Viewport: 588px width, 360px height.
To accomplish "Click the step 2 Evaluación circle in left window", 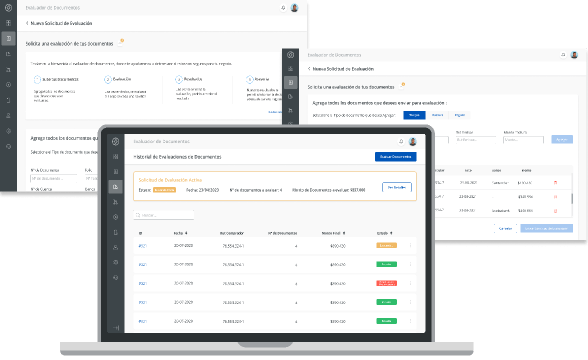I will tap(108, 80).
